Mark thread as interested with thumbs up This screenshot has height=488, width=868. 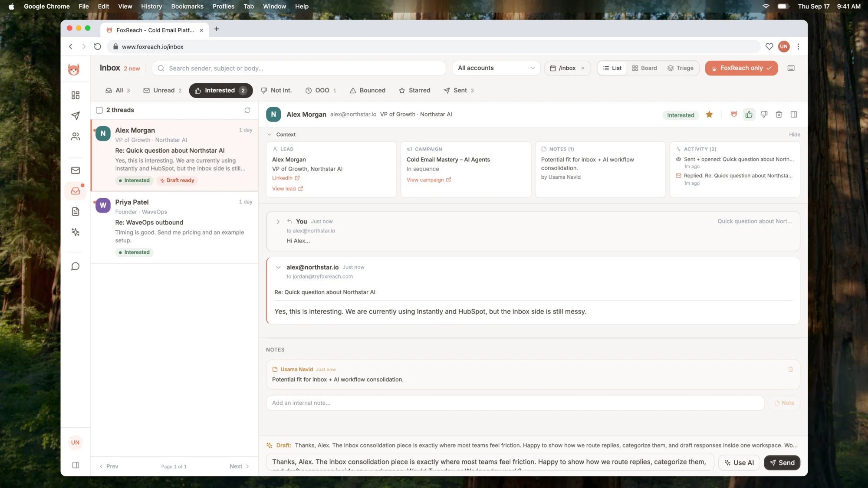(x=749, y=115)
